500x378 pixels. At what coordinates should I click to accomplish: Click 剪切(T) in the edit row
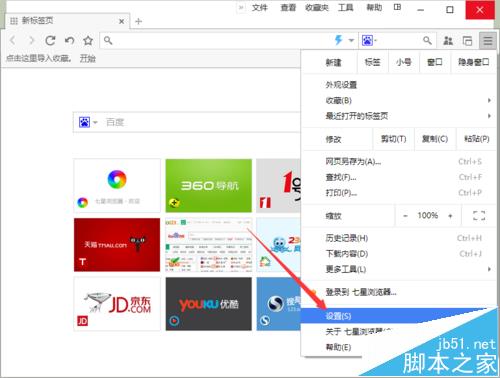pyautogui.click(x=393, y=139)
